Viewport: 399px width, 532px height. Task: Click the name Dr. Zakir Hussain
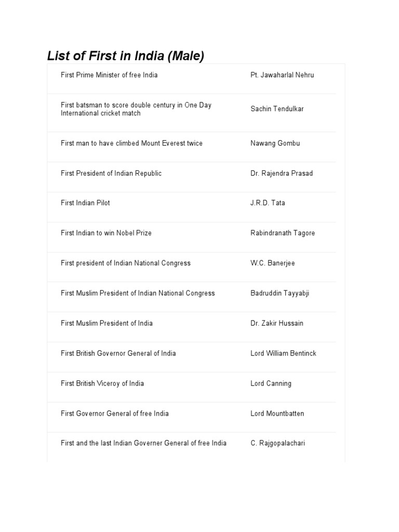point(277,324)
